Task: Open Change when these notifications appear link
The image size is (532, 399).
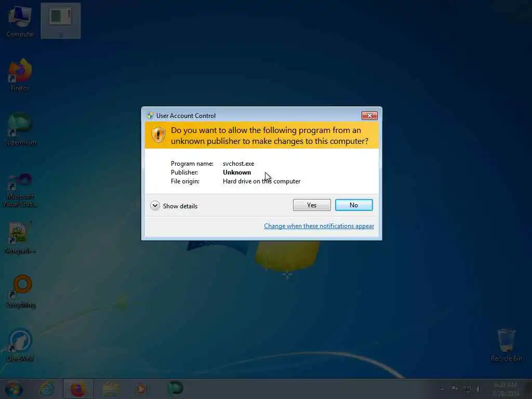Action: pos(319,226)
